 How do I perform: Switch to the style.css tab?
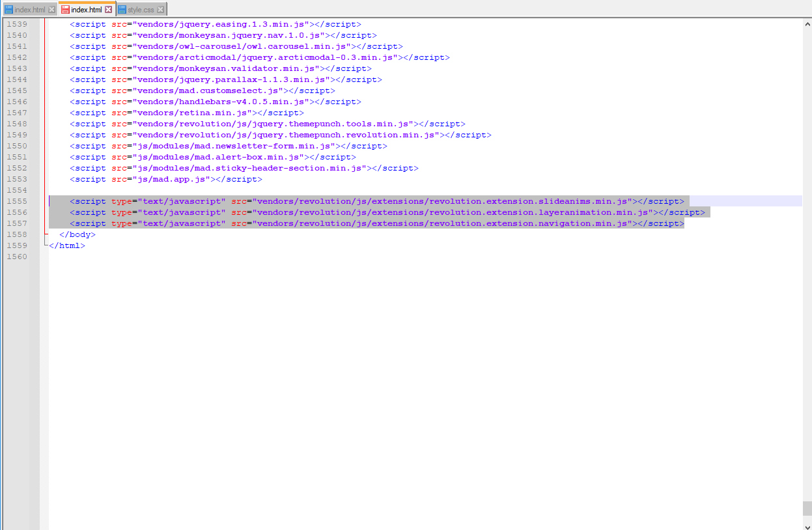click(x=141, y=10)
